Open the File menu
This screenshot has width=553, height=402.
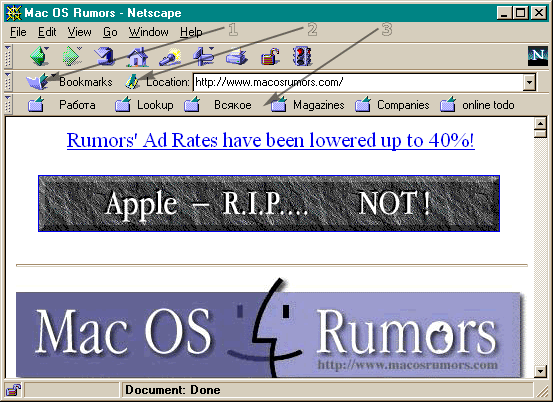coord(18,32)
